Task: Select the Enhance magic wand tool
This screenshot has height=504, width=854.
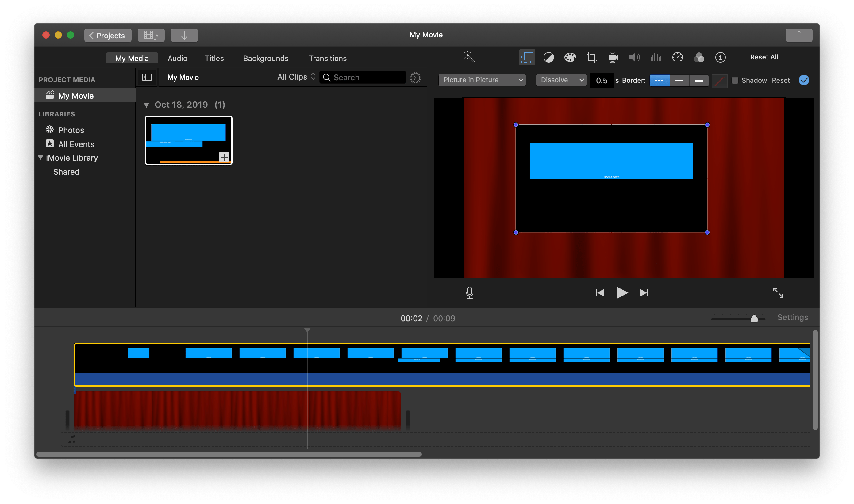Action: coord(469,57)
